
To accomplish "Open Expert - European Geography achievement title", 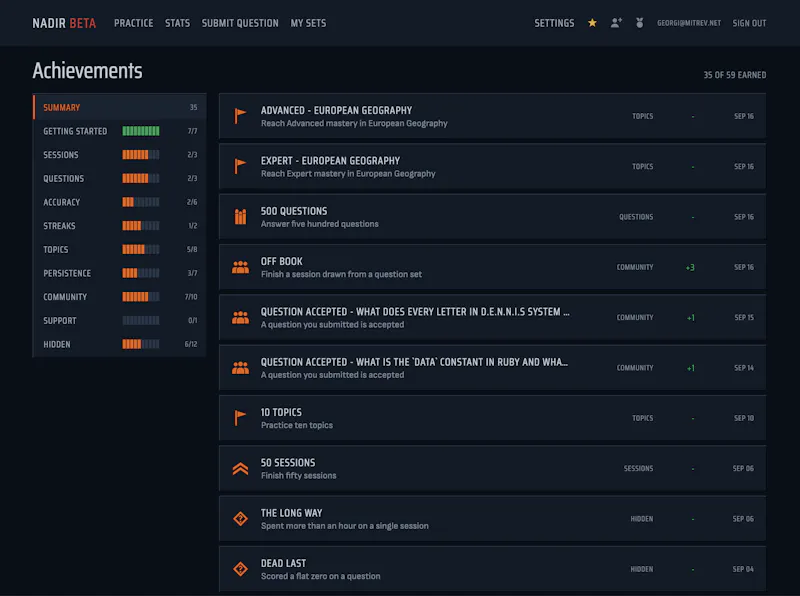I will pos(330,161).
